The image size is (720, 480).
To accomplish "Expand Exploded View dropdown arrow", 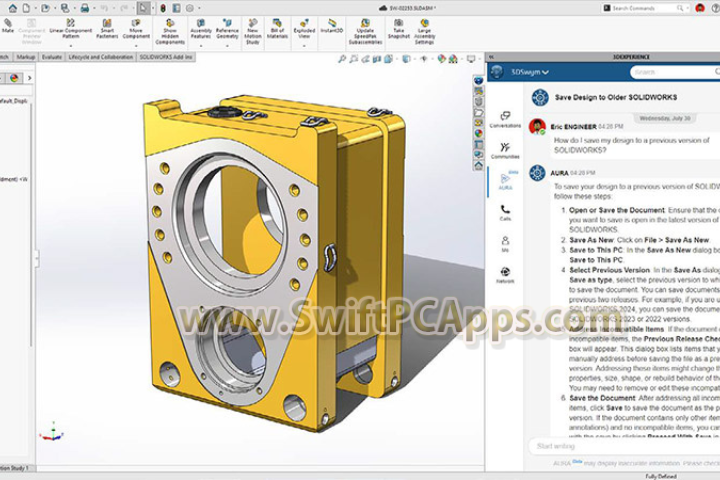I will (x=304, y=45).
